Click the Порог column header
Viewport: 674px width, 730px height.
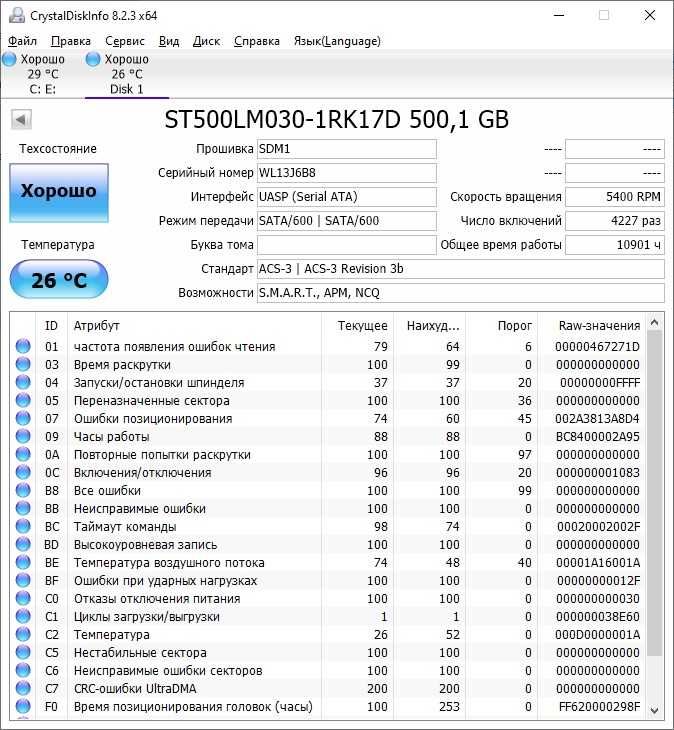click(502, 325)
